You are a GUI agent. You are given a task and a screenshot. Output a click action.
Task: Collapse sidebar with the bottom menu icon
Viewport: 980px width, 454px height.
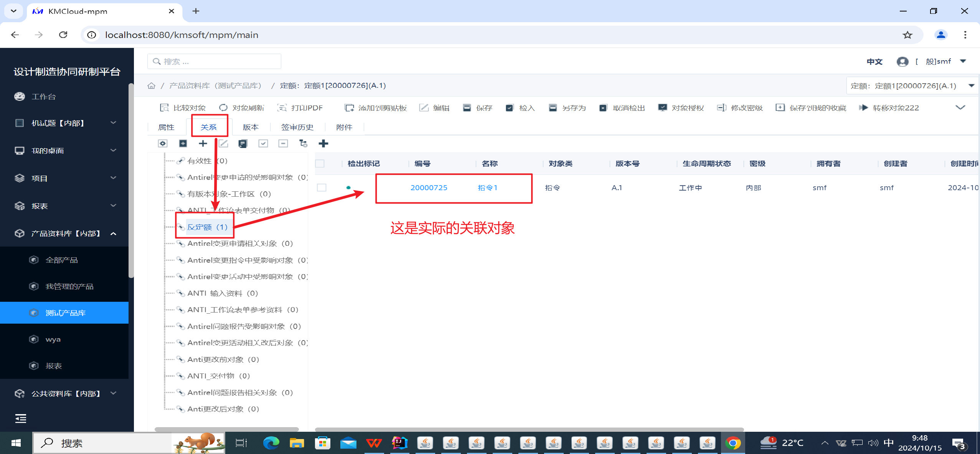21,418
